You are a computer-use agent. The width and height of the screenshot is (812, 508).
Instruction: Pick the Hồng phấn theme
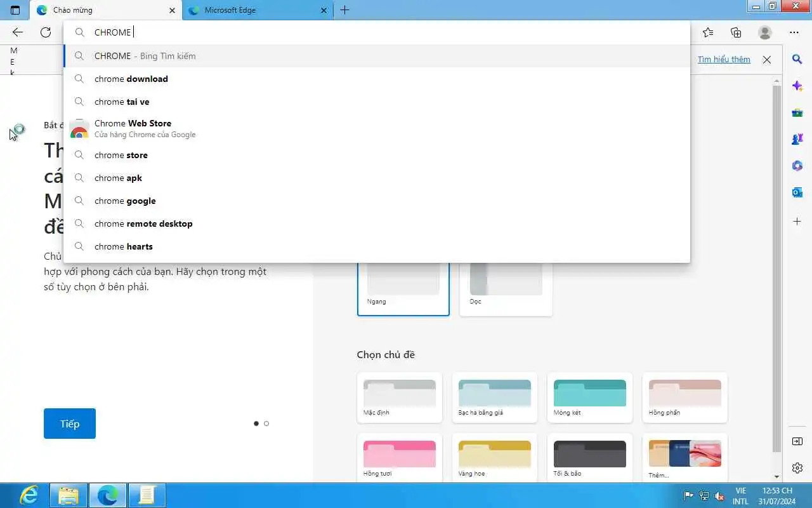coord(685,398)
